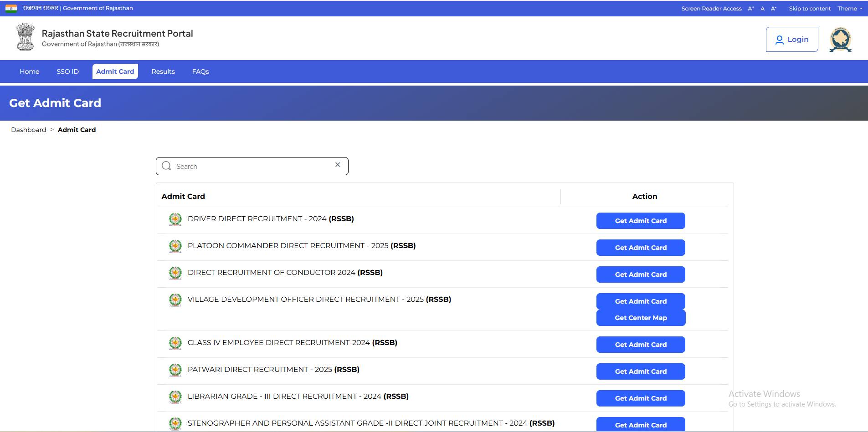Open the Theme dropdown
Viewport: 868px width, 432px height.
(x=848, y=8)
